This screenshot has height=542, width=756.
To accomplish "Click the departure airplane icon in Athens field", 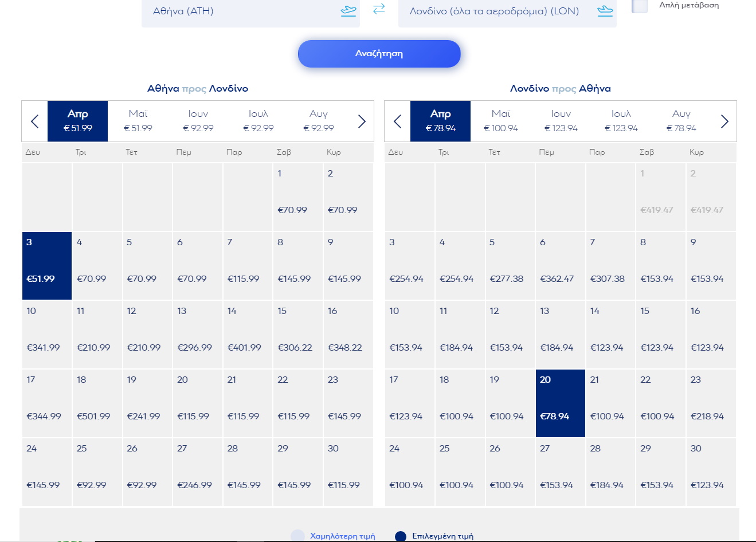I will point(348,11).
